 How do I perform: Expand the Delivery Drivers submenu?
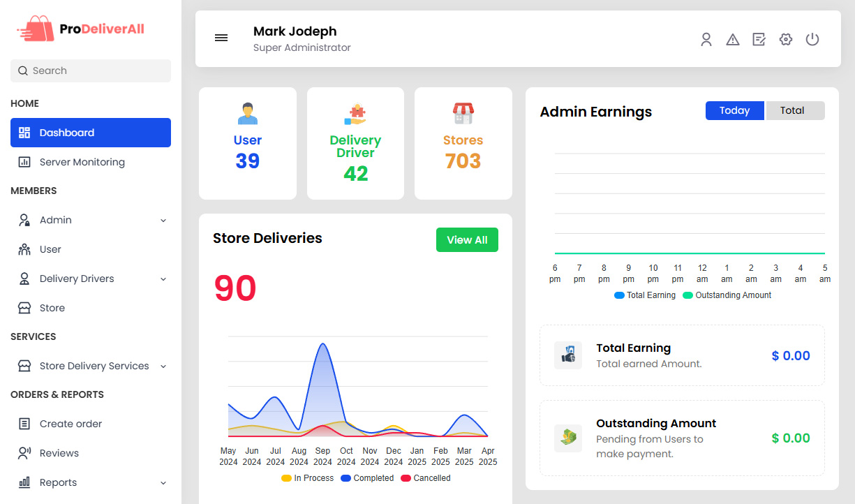pos(163,279)
